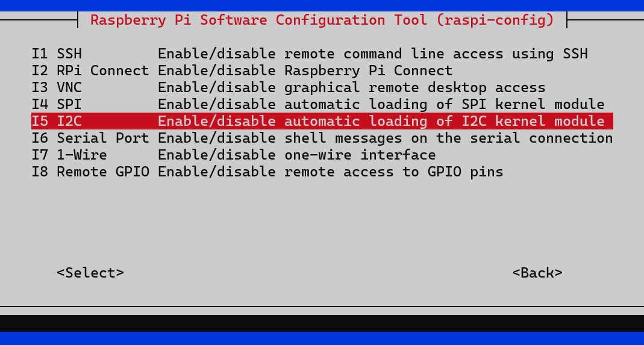The height and width of the screenshot is (345, 644).
Task: Click "automatic loading of I2C kernel module" text
Action: [x=445, y=121]
